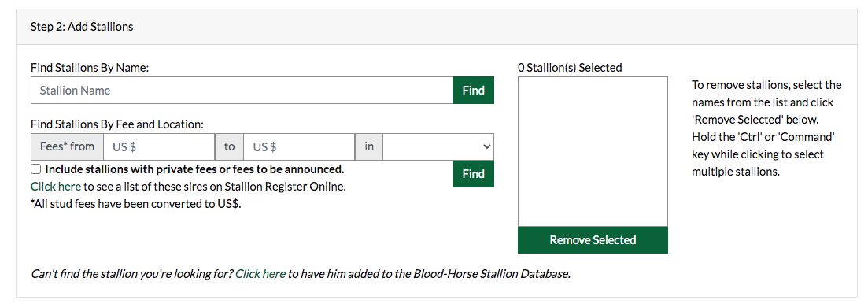Click the 'in' label before location dropdown

pos(368,146)
